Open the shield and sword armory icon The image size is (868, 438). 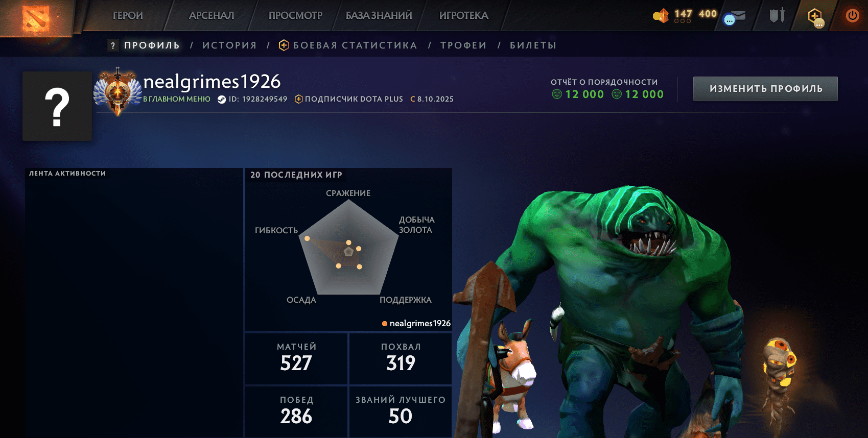[777, 15]
